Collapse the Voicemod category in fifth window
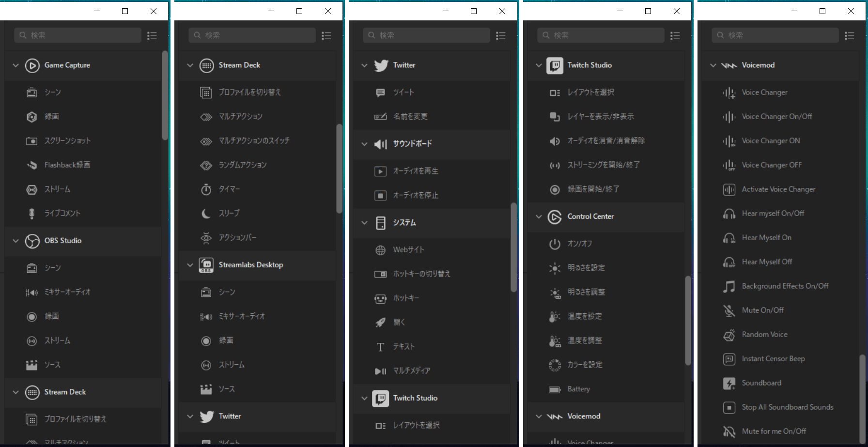This screenshot has width=868, height=447. click(x=713, y=65)
